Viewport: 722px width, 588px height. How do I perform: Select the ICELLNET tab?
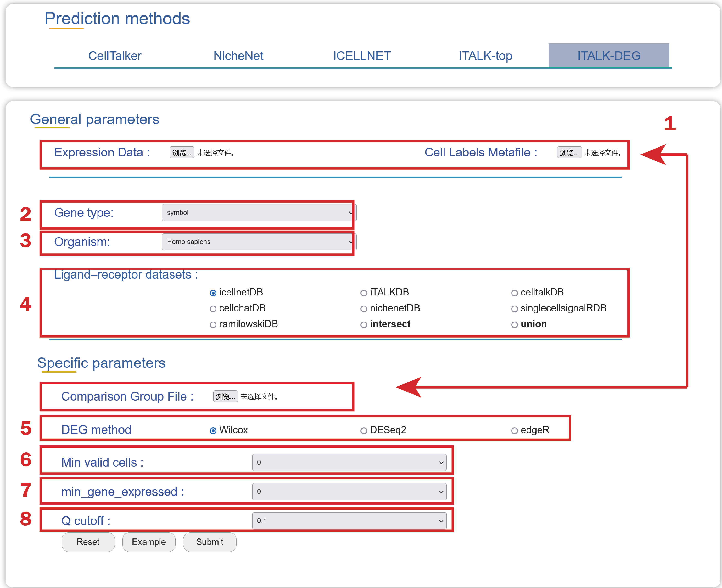click(361, 56)
